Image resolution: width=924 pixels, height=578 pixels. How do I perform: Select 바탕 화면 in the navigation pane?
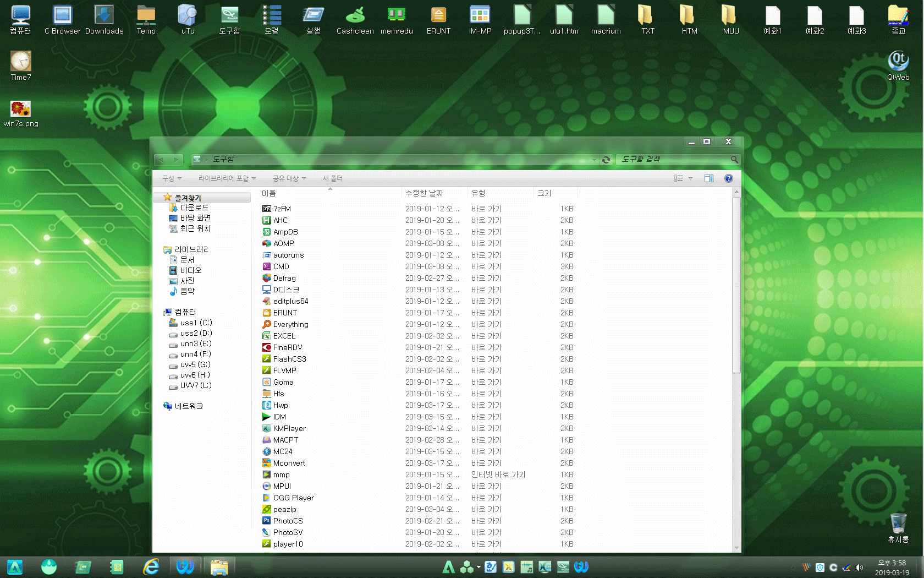(190, 218)
